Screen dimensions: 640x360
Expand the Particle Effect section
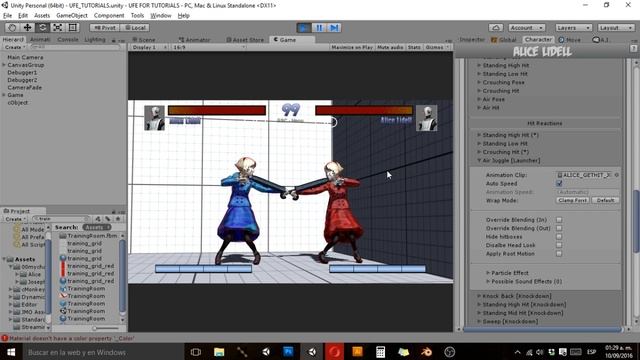point(488,273)
